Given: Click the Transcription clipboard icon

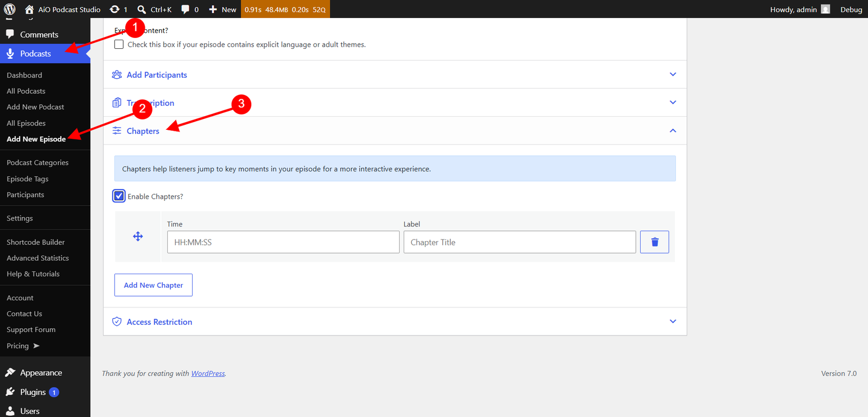Looking at the screenshot, I should coord(117,103).
